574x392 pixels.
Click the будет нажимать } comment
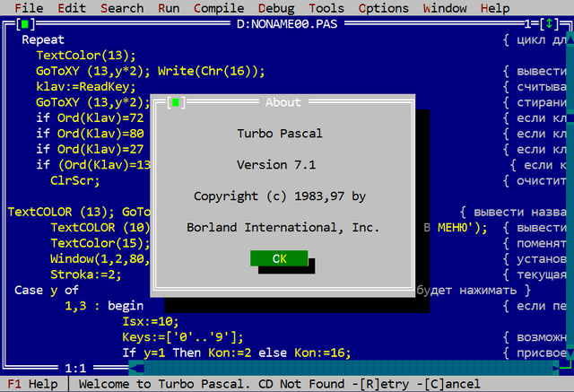pyautogui.click(x=474, y=291)
